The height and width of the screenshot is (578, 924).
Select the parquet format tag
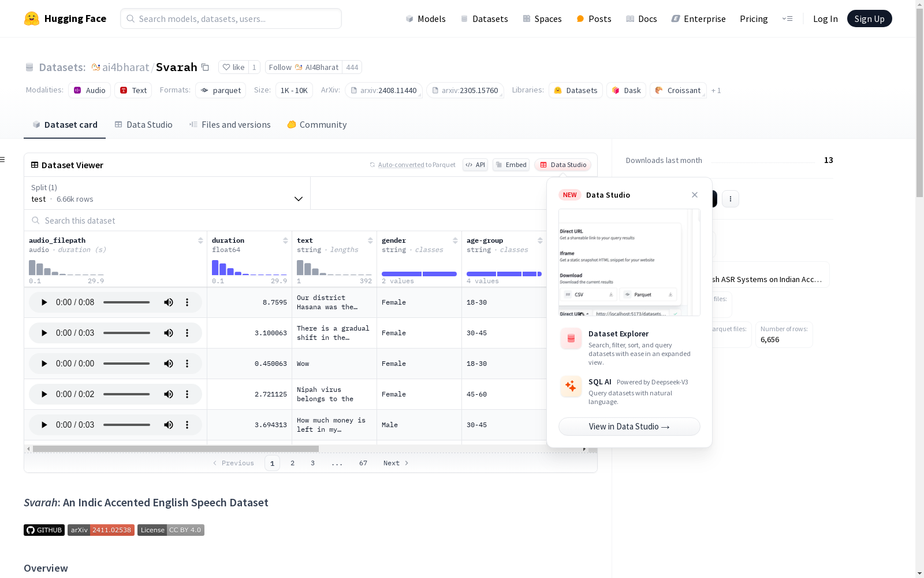pos(221,91)
